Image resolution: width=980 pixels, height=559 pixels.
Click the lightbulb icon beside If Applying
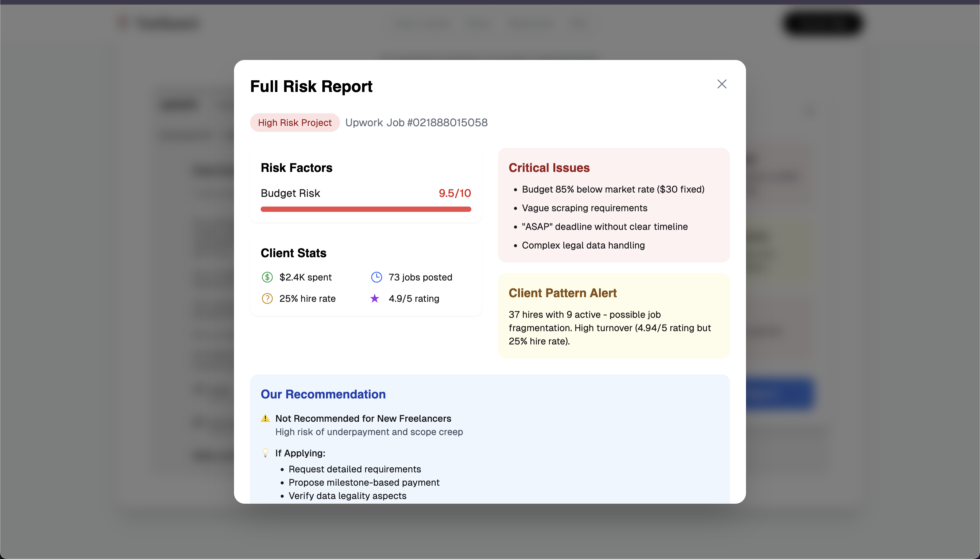[x=265, y=453]
